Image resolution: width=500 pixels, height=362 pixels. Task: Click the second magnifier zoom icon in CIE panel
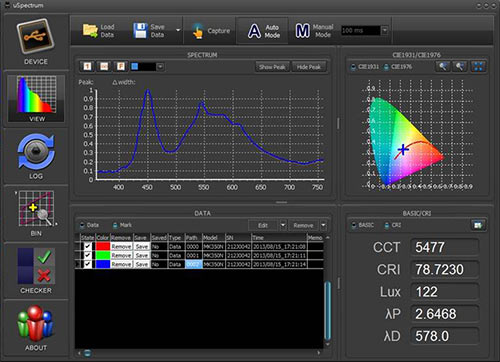(x=460, y=67)
